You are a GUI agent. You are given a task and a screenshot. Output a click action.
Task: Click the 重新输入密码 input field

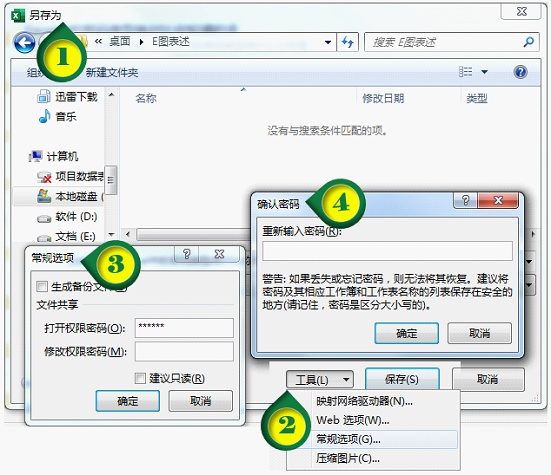click(387, 251)
